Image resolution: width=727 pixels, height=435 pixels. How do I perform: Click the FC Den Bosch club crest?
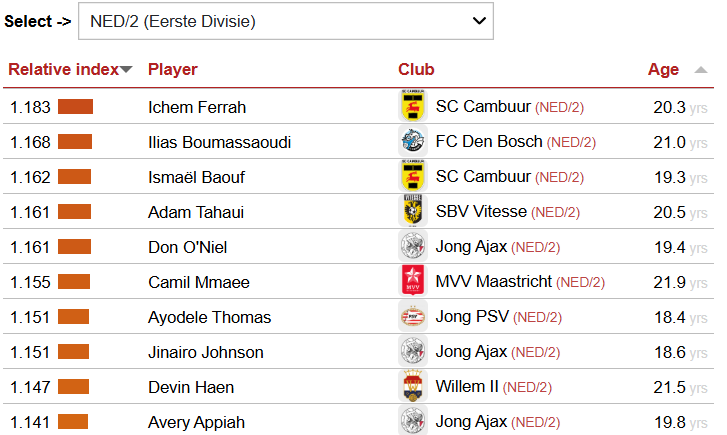[x=413, y=142]
